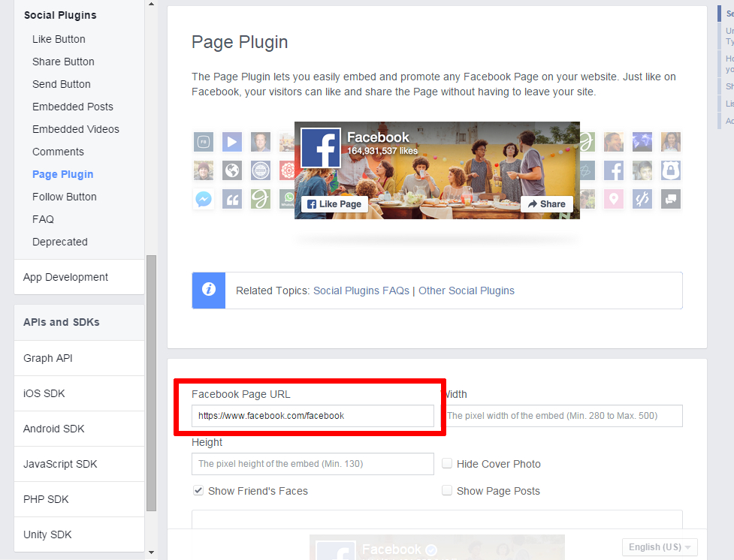Open the FAQ sidebar item
This screenshot has height=560, width=734.
click(x=43, y=219)
